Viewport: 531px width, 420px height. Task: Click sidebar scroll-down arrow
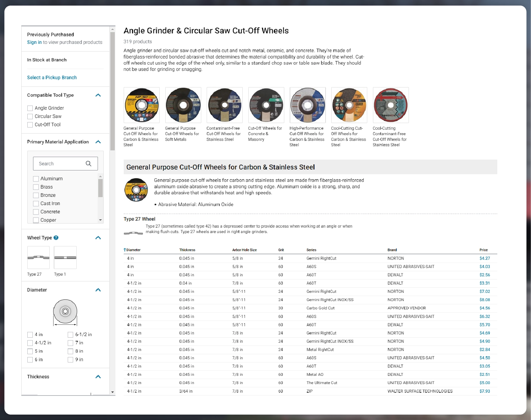click(113, 392)
